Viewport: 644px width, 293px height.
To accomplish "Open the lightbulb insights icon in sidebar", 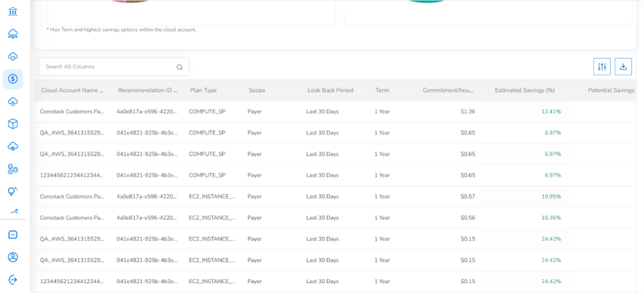I will coord(13,191).
